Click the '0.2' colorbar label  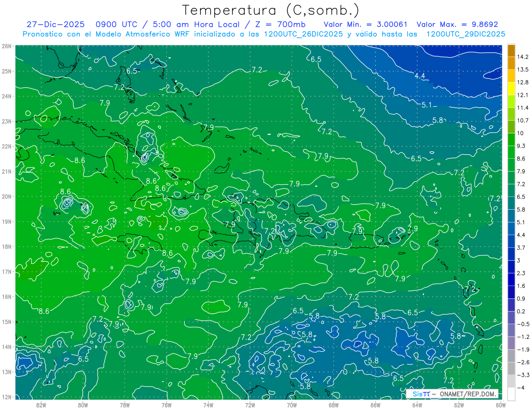pos(521,311)
